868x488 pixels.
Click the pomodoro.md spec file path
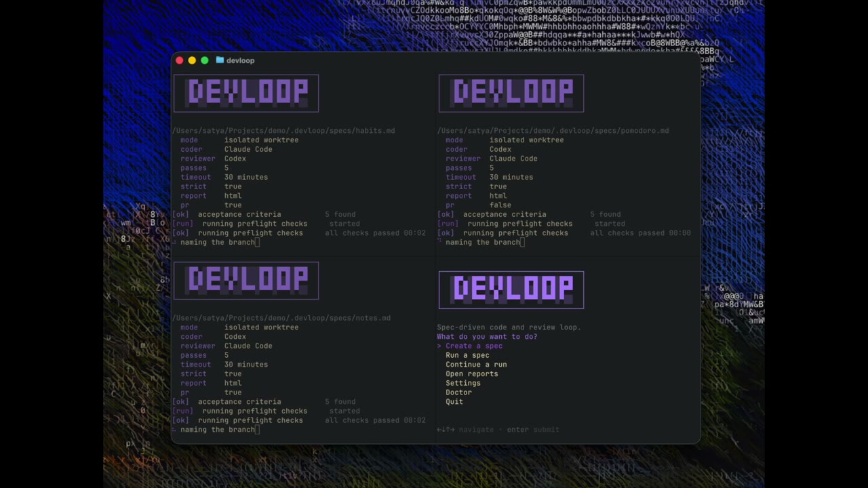pos(553,131)
